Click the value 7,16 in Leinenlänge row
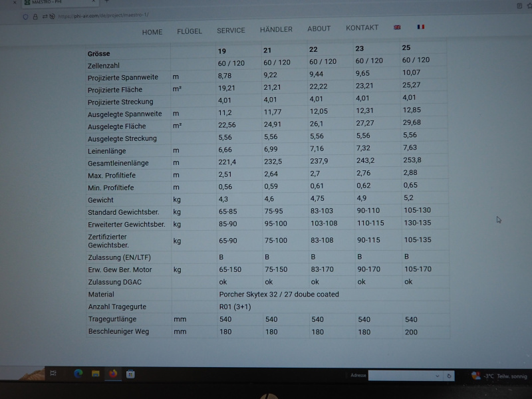The width and height of the screenshot is (532, 399). (317, 148)
